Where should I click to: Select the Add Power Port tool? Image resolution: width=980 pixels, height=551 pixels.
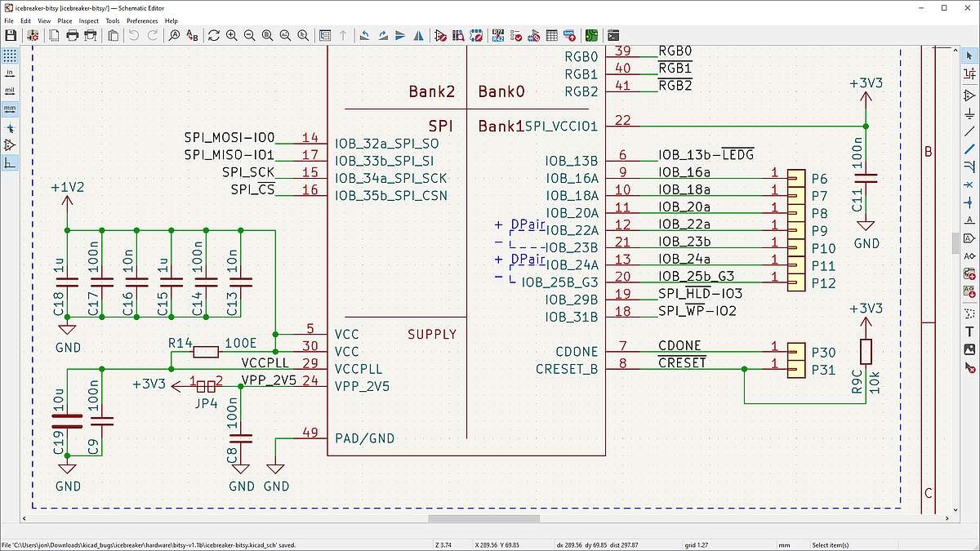[969, 113]
